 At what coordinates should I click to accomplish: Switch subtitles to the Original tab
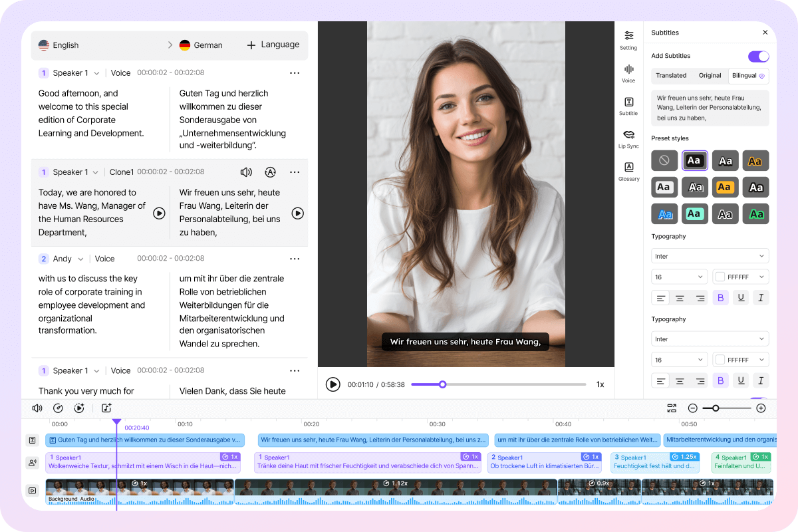tap(710, 76)
